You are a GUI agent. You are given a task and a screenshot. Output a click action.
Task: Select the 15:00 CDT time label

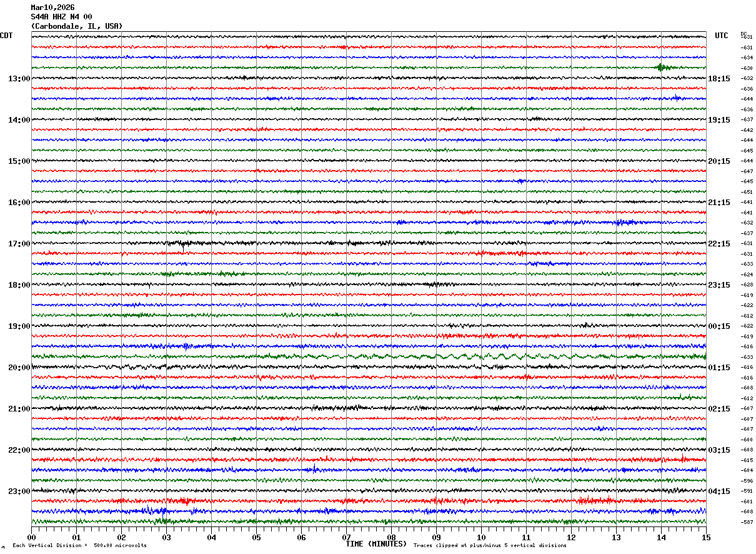[x=19, y=161]
